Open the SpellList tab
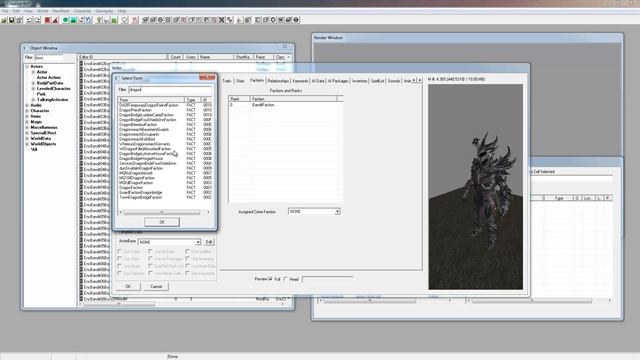The width and height of the screenshot is (640, 360). pyautogui.click(x=378, y=81)
